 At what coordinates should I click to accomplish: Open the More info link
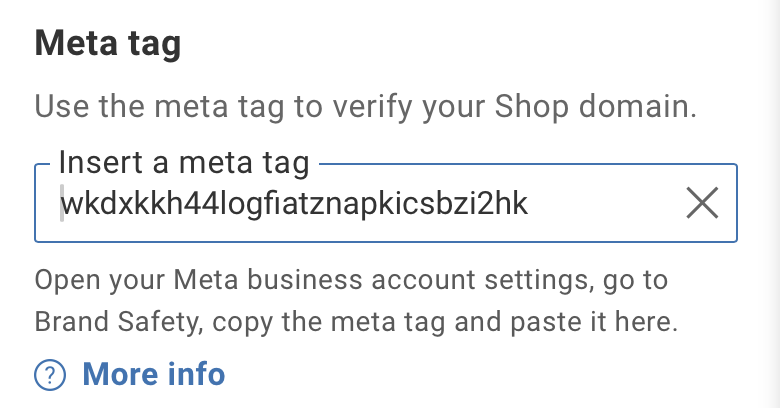(153, 375)
